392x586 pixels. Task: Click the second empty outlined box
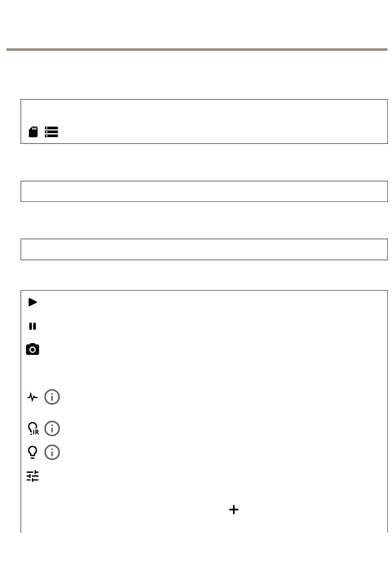(204, 191)
